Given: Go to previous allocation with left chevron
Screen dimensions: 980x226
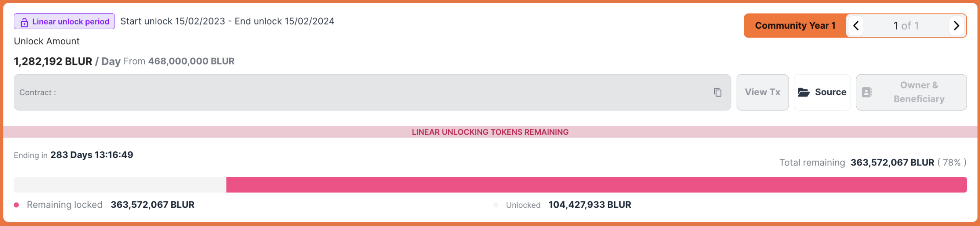Looking at the screenshot, I should click(x=856, y=26).
